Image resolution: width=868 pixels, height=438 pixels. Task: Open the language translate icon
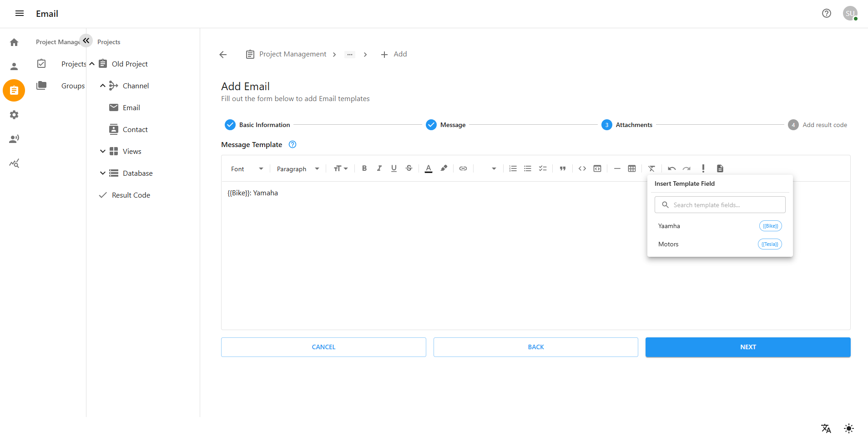point(826,428)
